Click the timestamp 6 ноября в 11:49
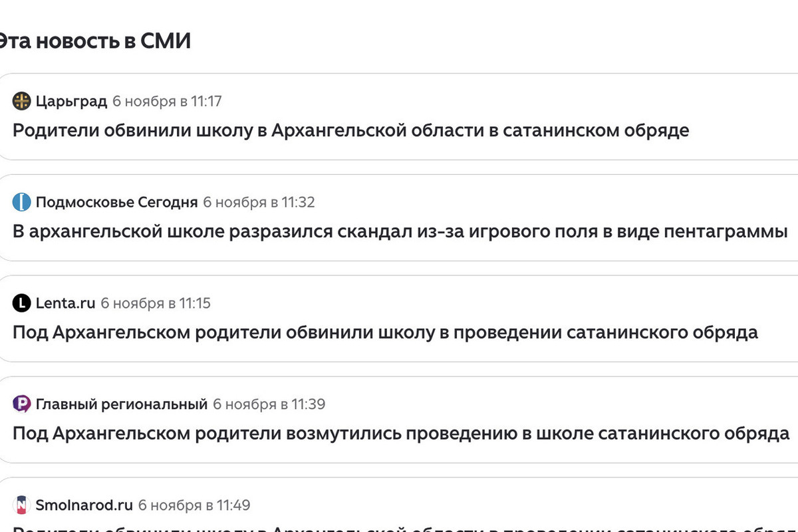Screen dimensions: 798x532 coord(194,505)
